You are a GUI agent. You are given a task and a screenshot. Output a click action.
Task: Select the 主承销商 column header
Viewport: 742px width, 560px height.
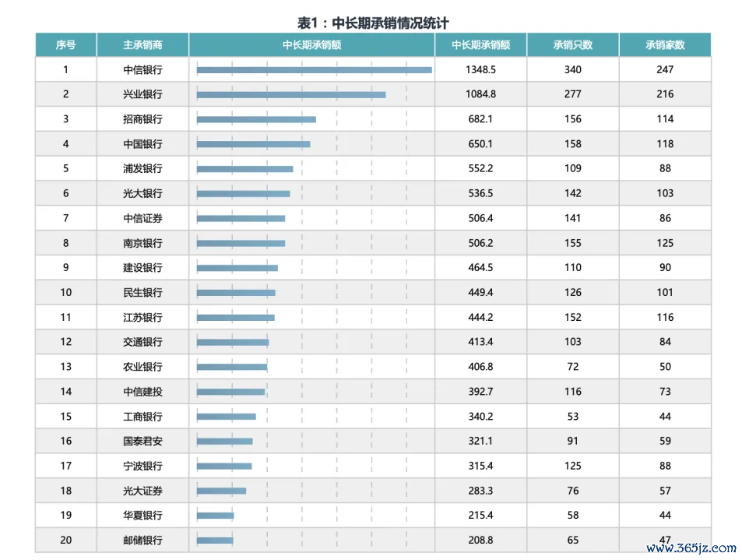point(142,45)
